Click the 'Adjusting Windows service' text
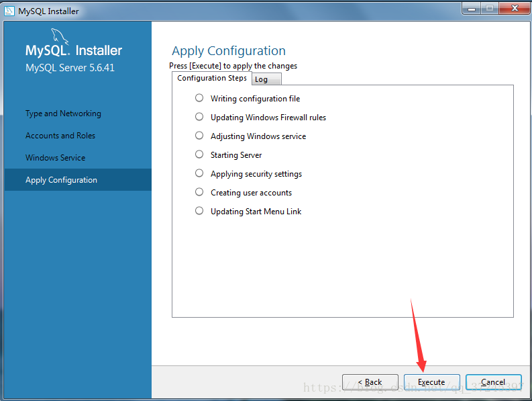532x401 pixels. pos(258,136)
